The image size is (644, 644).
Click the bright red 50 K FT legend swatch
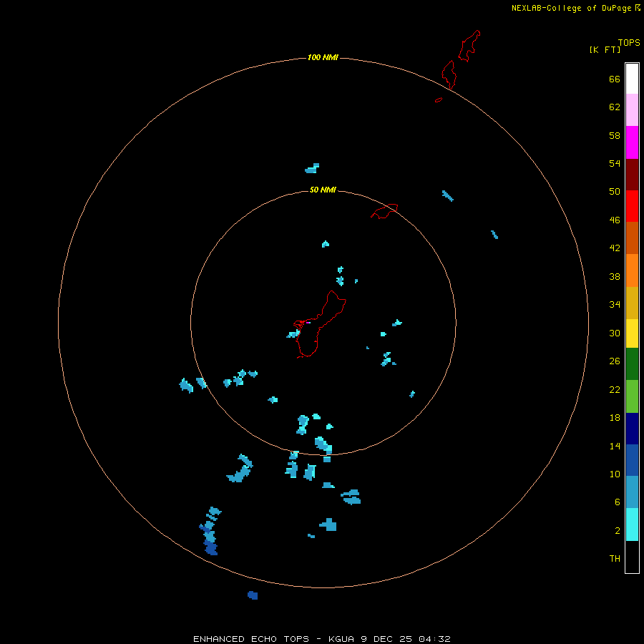[632, 206]
